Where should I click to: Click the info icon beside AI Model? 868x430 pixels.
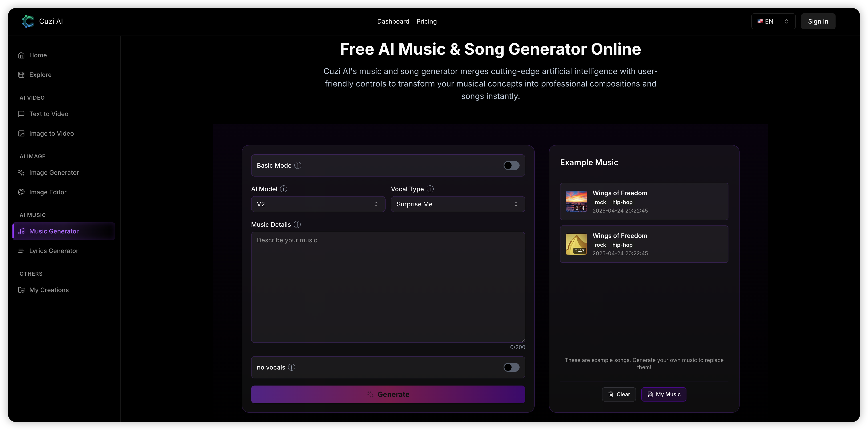(x=284, y=189)
